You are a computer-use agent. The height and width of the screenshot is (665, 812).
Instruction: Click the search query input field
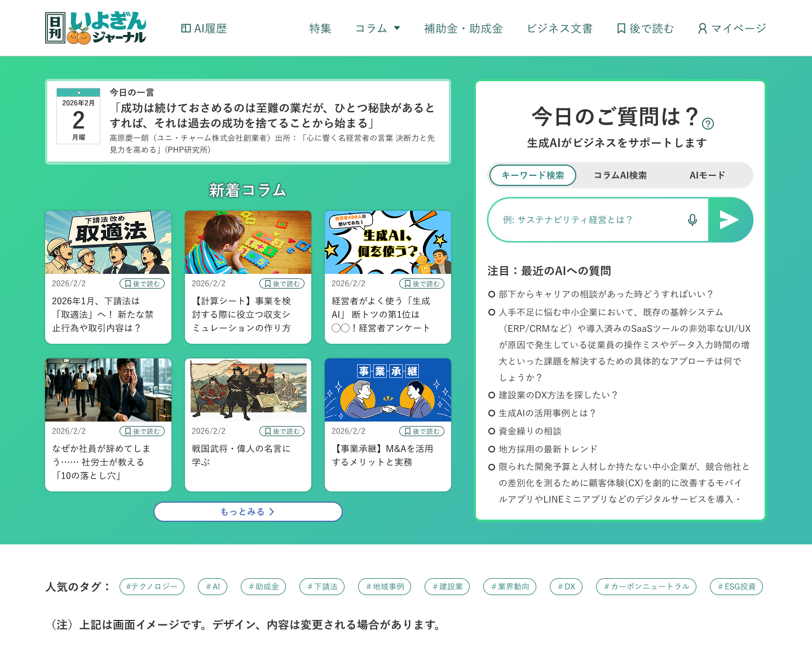[589, 220]
